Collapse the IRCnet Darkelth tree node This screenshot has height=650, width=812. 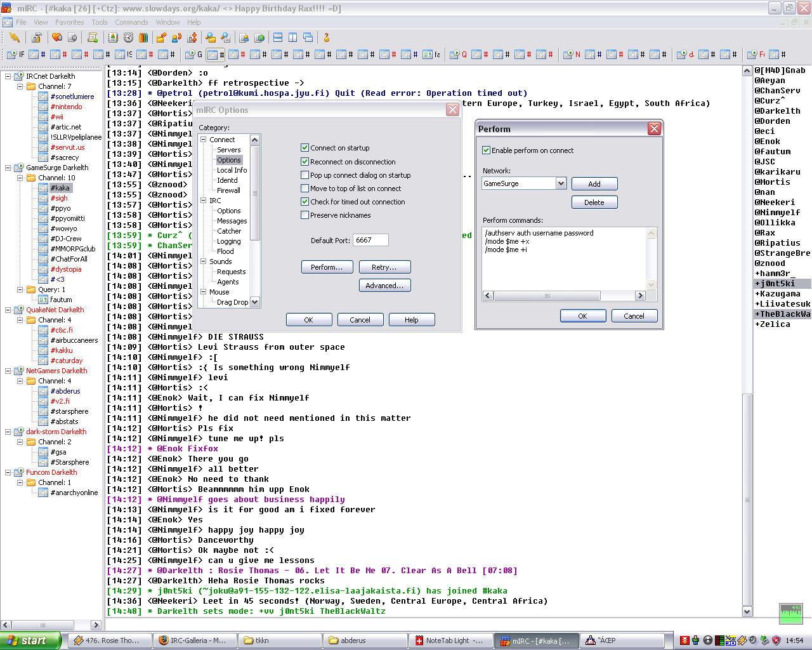click(8, 76)
